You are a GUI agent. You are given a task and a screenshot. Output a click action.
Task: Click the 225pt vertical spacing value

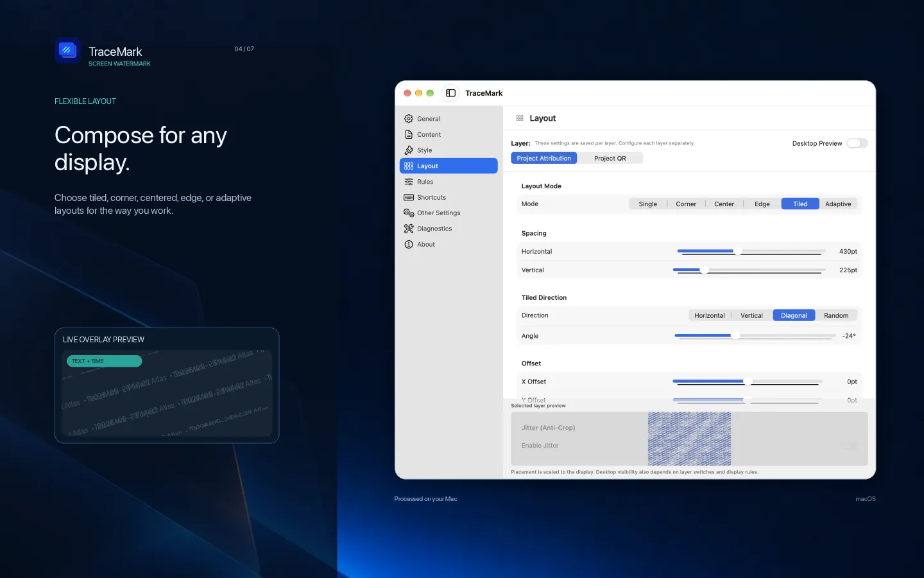coord(848,270)
